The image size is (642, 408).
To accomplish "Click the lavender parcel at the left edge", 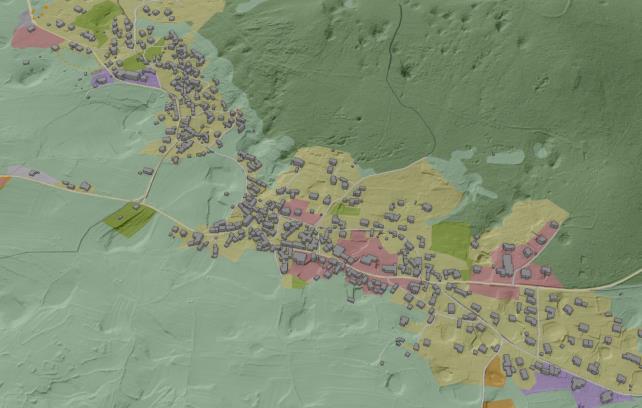I will coord(20,172).
